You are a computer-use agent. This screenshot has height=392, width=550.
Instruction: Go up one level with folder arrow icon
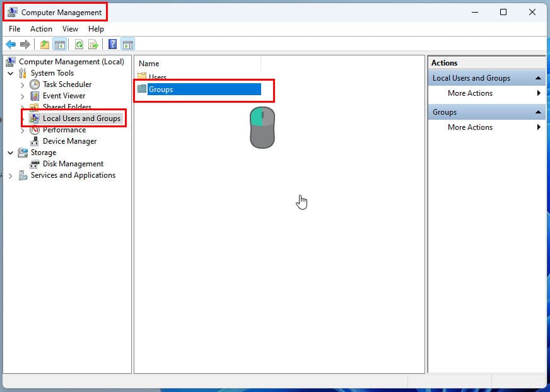click(45, 45)
